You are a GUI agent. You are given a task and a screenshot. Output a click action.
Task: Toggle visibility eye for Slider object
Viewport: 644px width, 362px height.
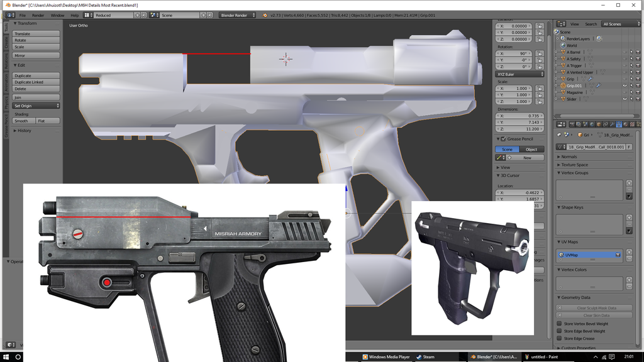coord(625,99)
